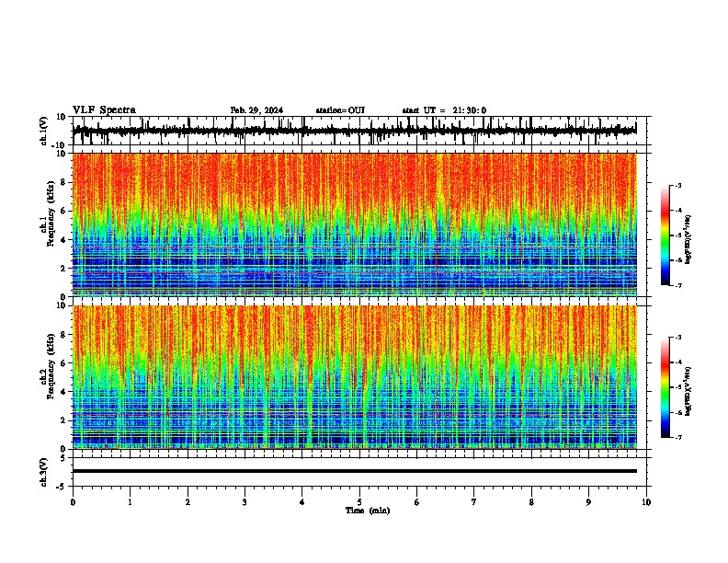728x563 pixels.
Task: Click the "2" kHz tick on ch.2 spectrogram
Action: [64, 420]
